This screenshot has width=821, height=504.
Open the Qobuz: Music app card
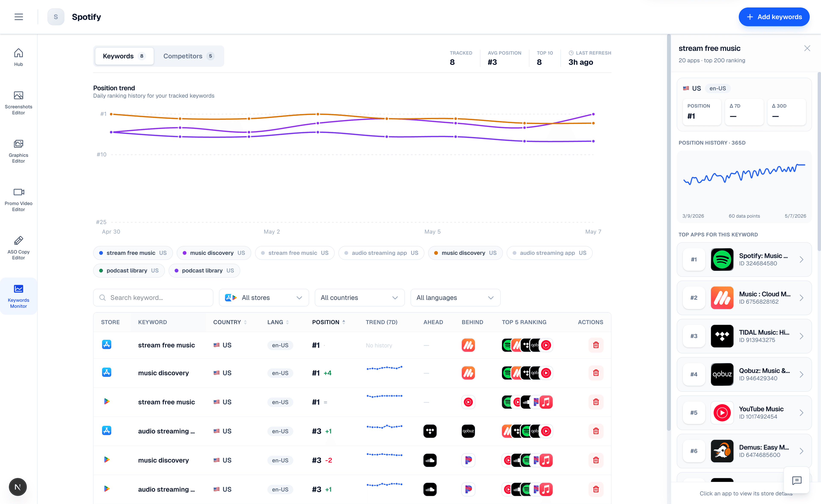(744, 374)
